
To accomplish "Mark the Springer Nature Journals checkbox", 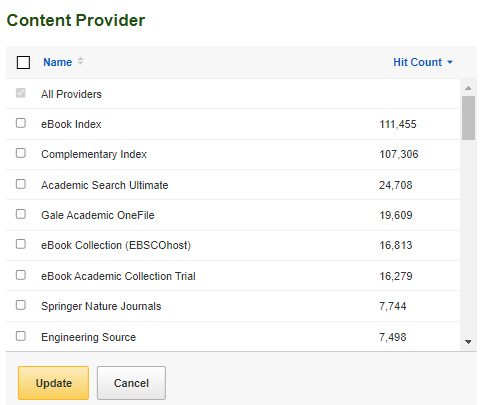I will [x=21, y=305].
